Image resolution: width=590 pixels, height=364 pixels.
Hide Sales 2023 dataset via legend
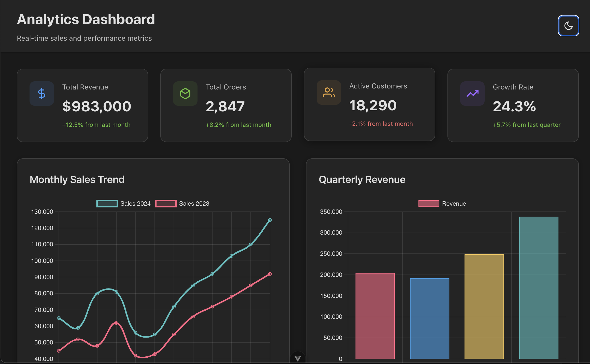[x=194, y=204]
